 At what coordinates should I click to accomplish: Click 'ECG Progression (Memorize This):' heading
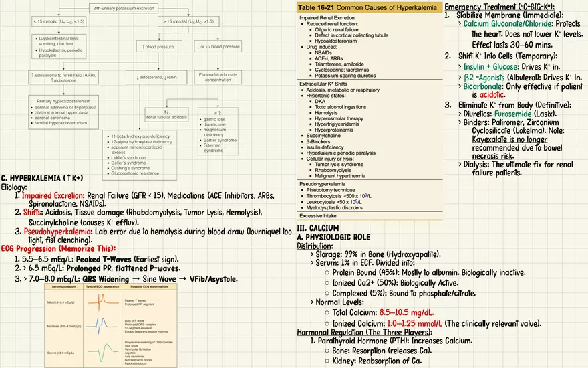tap(58, 249)
